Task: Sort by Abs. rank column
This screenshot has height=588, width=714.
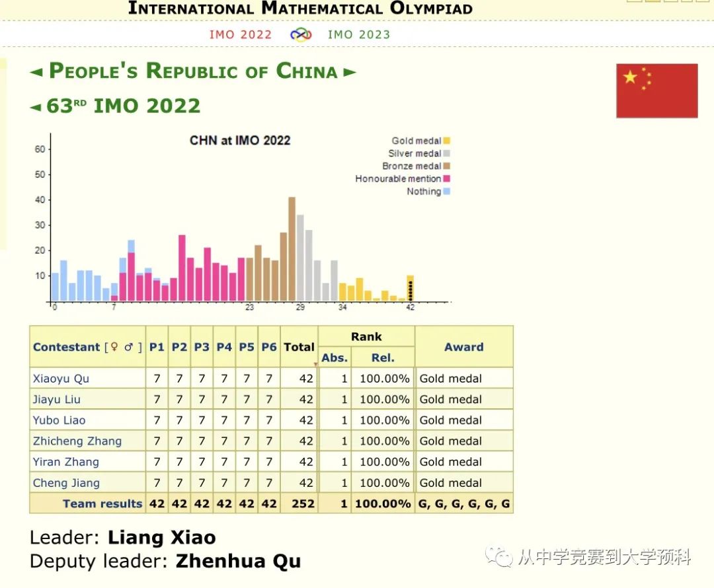Action: [x=335, y=357]
